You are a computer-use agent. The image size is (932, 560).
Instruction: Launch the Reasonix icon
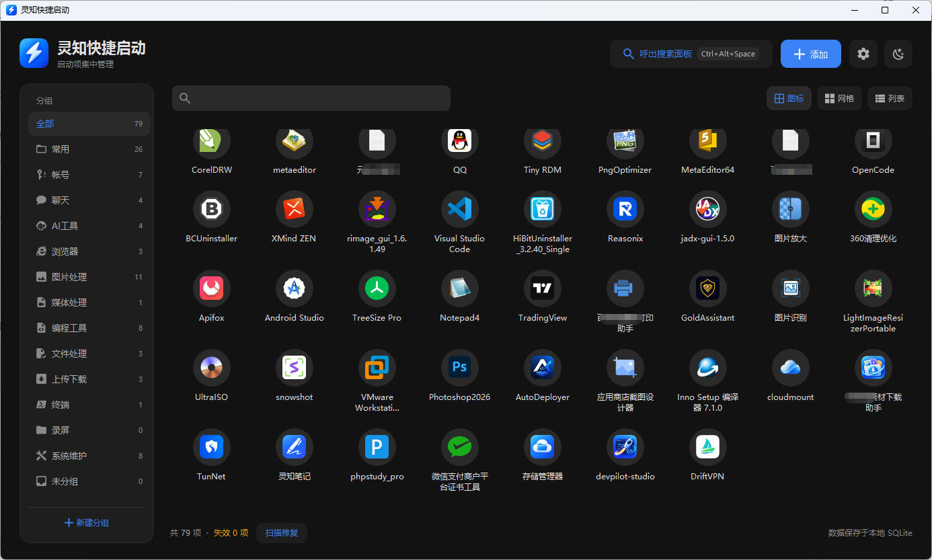coord(625,209)
